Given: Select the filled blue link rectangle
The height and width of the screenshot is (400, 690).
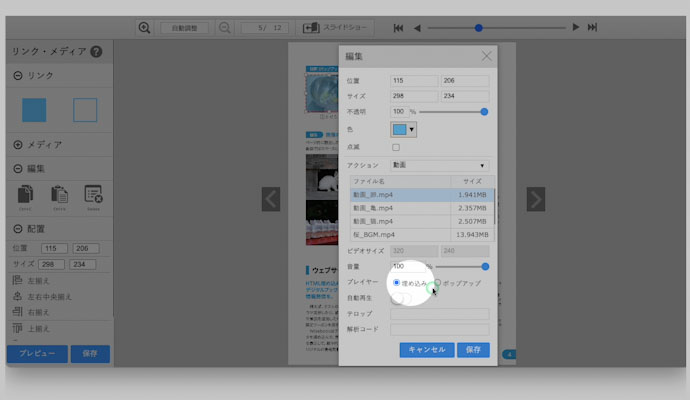Looking at the screenshot, I should point(35,110).
